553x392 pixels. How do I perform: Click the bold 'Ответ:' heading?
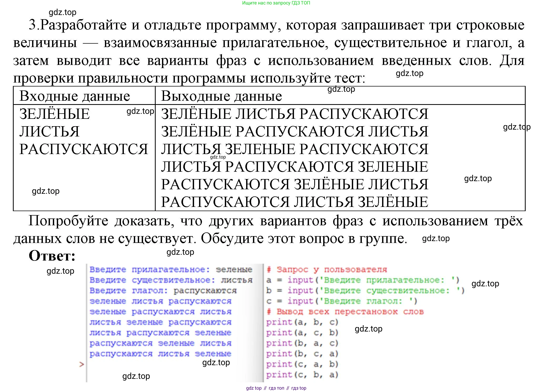point(52,256)
